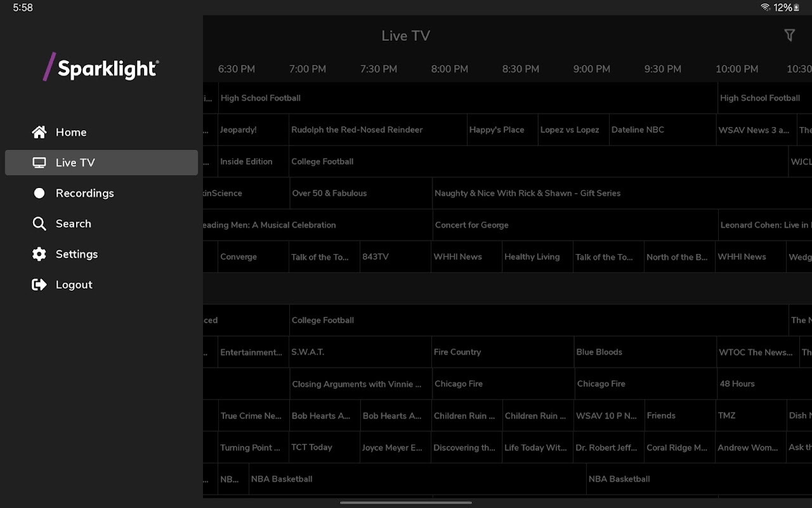Open Recordings menu item

[x=101, y=193]
